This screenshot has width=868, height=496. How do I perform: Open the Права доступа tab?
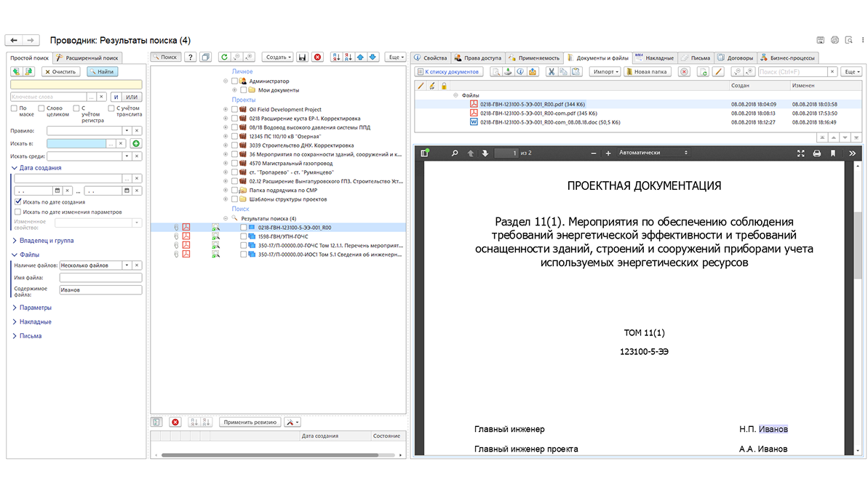478,57
